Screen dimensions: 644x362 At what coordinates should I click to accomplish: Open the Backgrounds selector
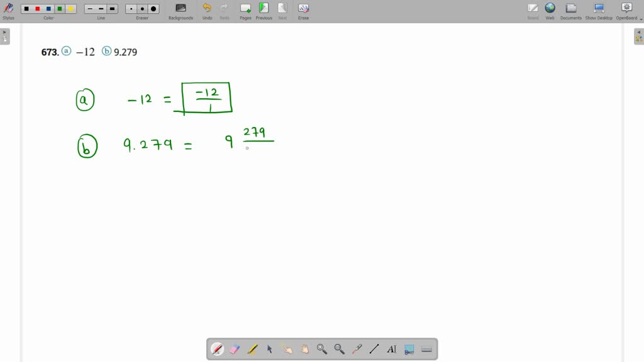pos(180,9)
